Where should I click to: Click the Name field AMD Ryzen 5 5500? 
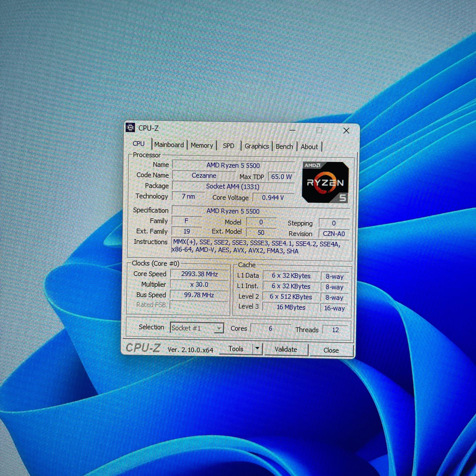click(233, 165)
